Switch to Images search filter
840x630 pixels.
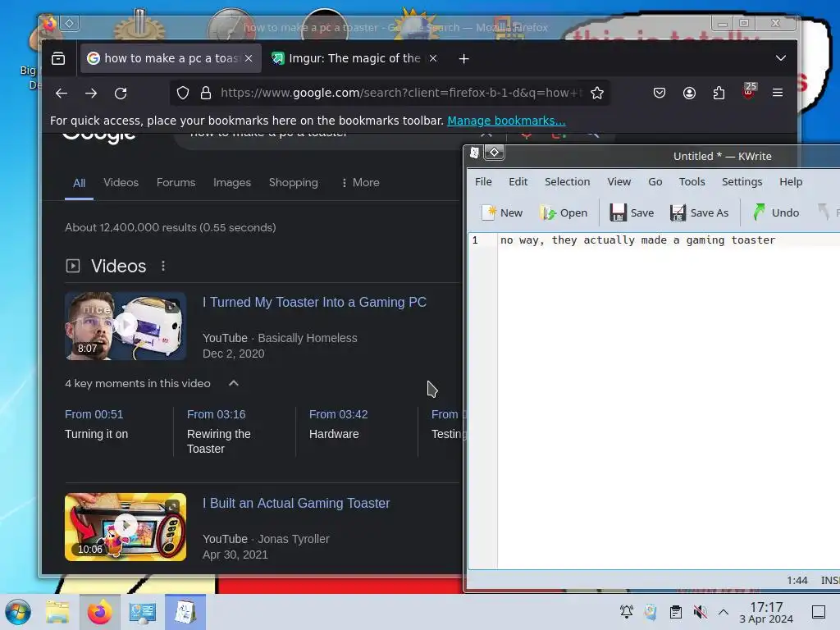tap(232, 183)
